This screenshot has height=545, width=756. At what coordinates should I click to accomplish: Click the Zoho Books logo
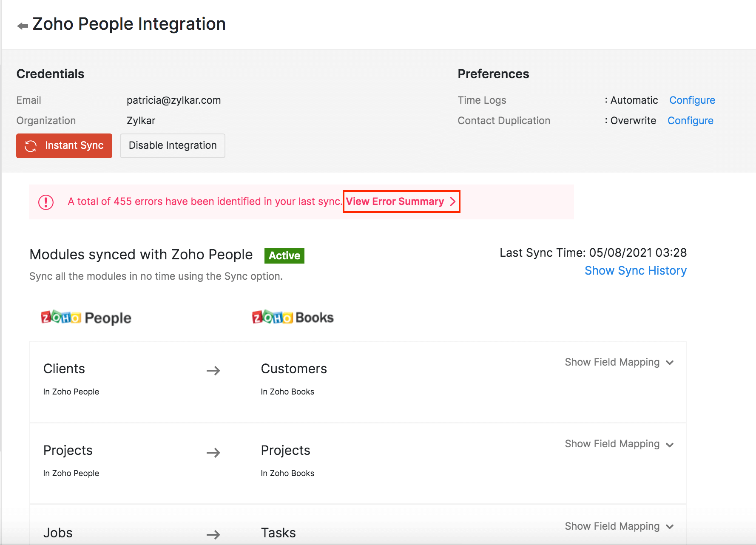293,317
